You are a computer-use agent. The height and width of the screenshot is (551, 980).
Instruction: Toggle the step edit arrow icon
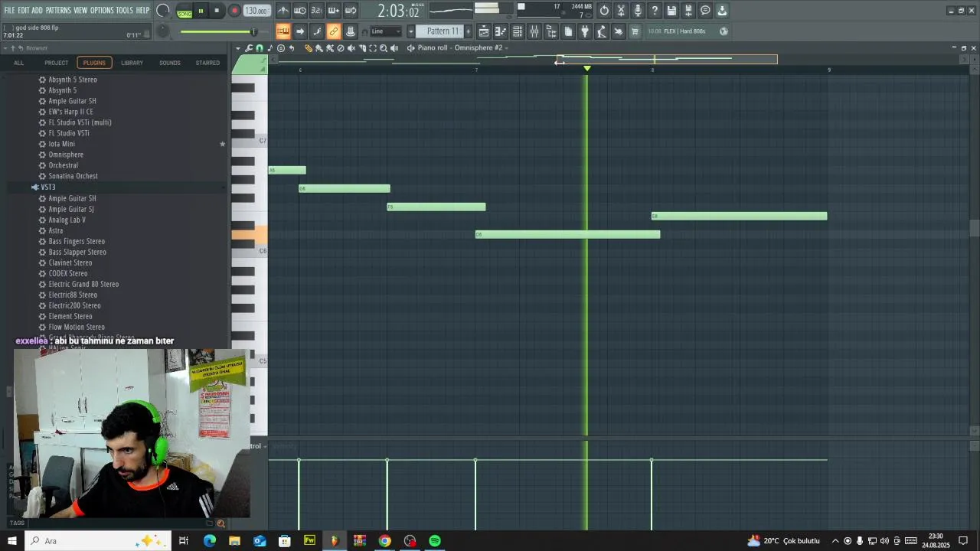300,31
